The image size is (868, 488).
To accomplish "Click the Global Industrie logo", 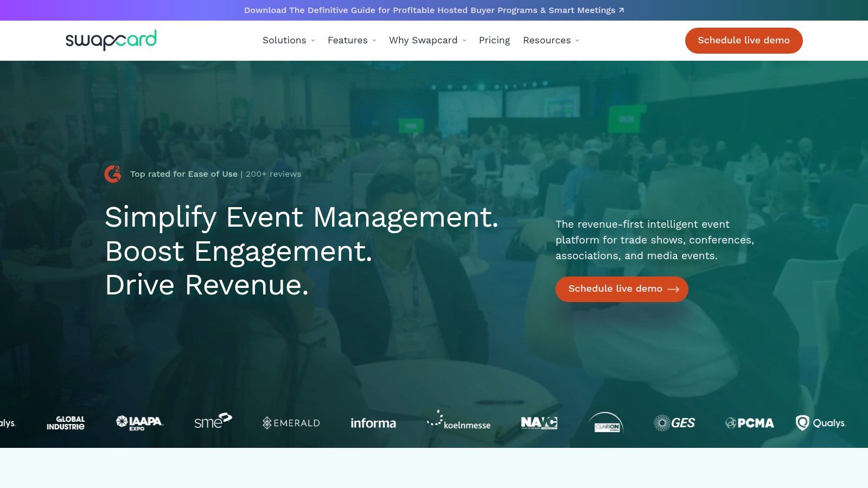I will (x=66, y=423).
